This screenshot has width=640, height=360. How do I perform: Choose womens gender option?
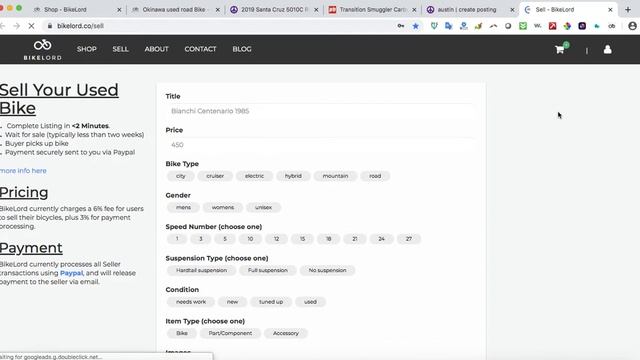pyautogui.click(x=223, y=207)
